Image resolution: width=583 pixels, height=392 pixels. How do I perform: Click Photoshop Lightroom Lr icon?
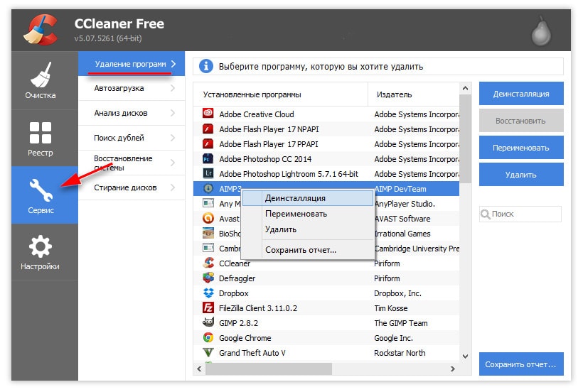208,173
